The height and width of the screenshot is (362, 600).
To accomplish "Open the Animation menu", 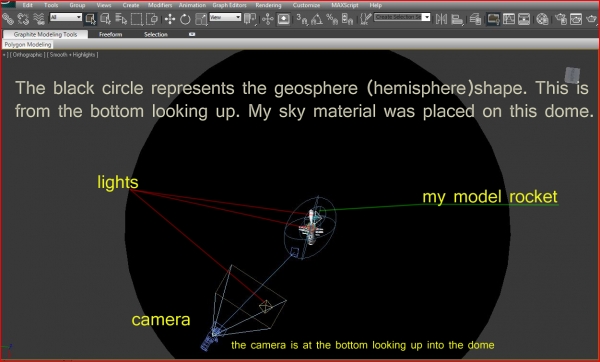I will click(x=192, y=5).
